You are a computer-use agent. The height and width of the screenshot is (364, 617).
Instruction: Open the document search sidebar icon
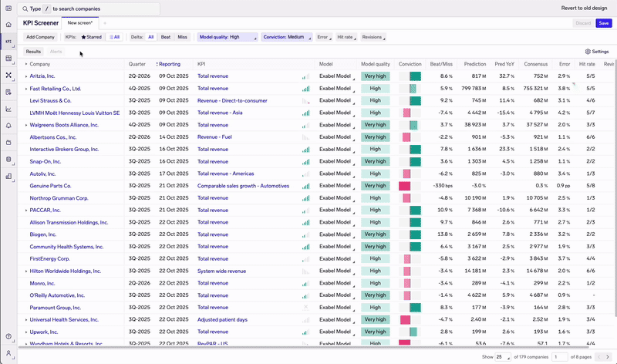pyautogui.click(x=8, y=92)
